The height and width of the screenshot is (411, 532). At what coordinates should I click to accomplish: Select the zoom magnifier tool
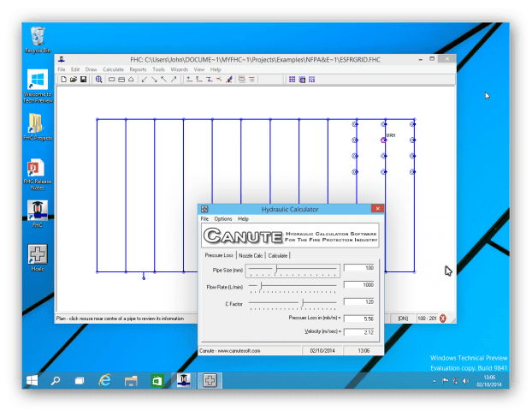pos(99,80)
